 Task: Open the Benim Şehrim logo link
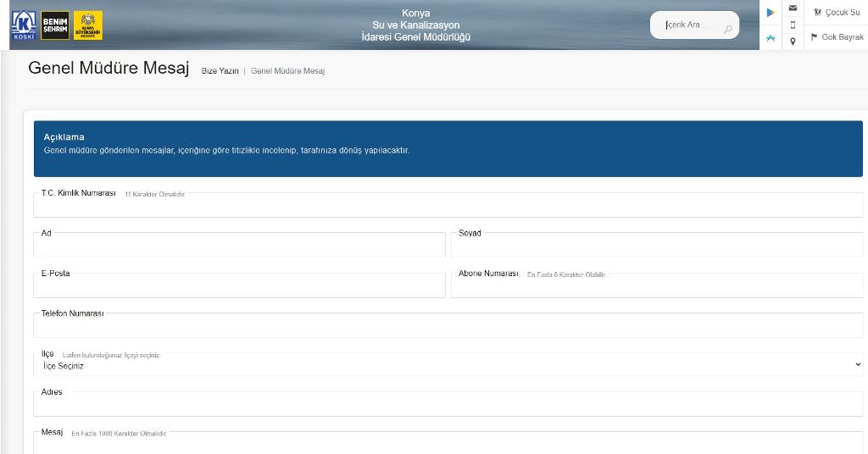(x=55, y=25)
